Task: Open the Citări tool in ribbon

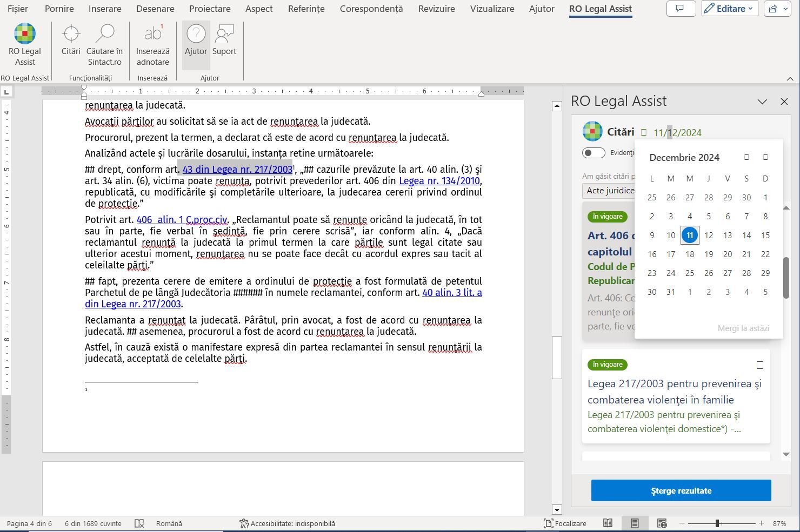Action: (x=71, y=40)
